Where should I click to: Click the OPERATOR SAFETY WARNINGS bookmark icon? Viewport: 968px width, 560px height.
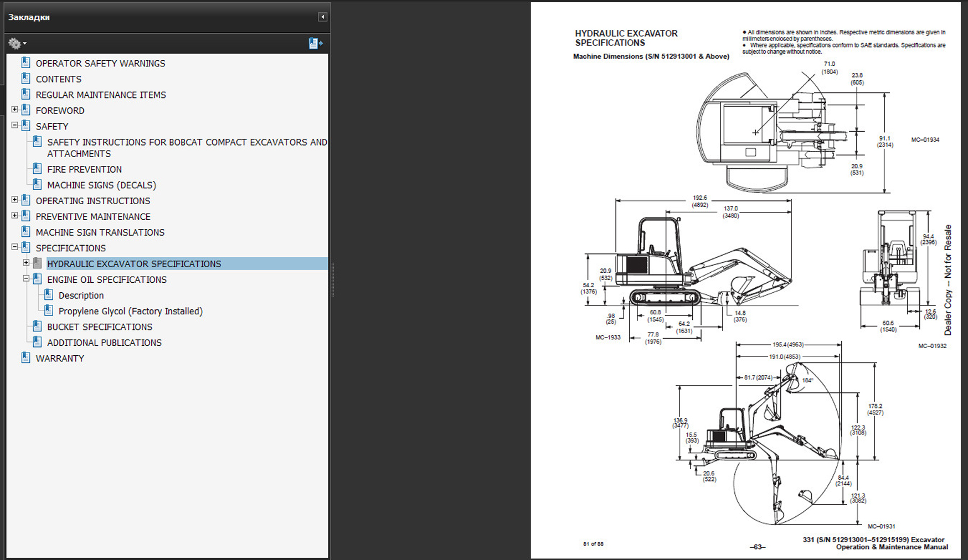pos(25,63)
